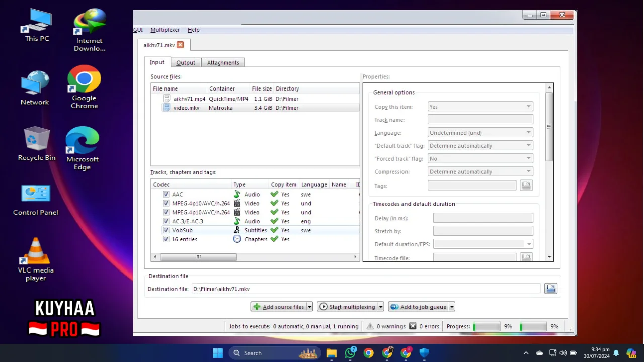
Task: Open the Forced track flag dropdown
Action: pos(480,159)
